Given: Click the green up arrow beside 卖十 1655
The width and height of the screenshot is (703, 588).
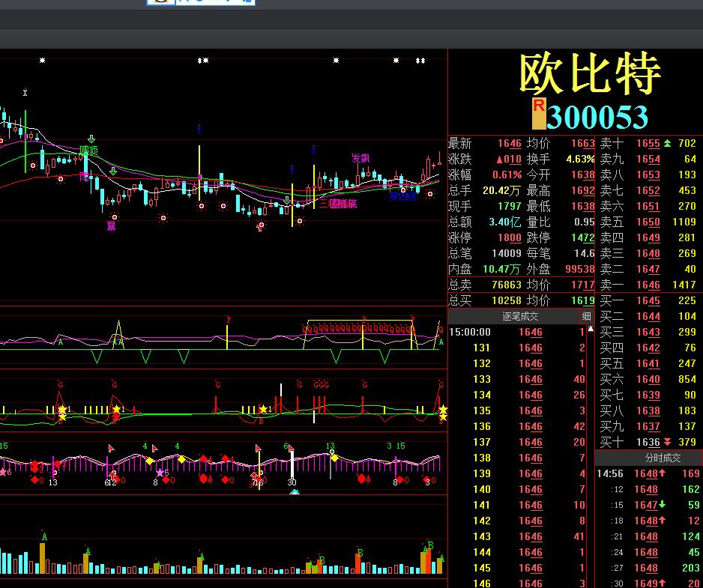Looking at the screenshot, I should tap(668, 143).
